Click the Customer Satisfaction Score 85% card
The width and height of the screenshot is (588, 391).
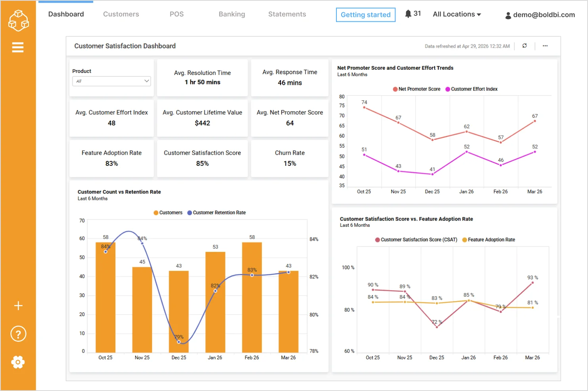click(x=202, y=158)
